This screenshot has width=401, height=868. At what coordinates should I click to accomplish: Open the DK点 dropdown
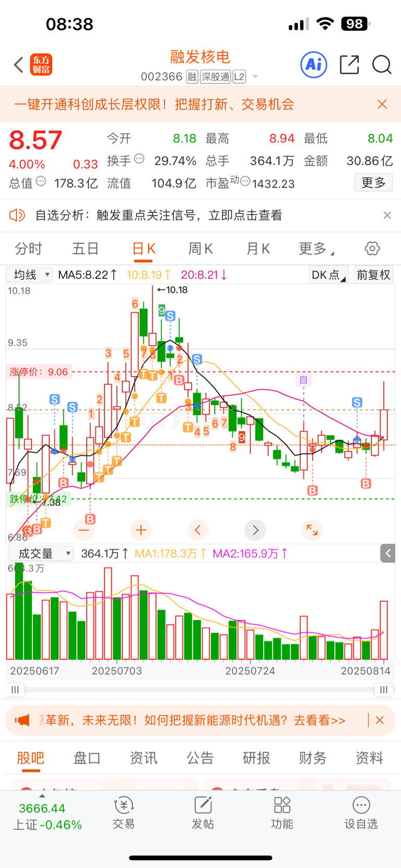coord(328,275)
